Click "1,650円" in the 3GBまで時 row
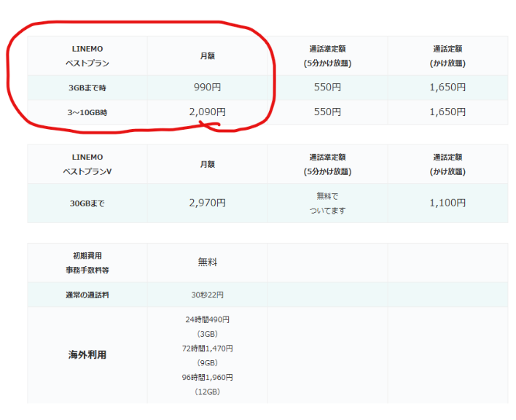The image size is (516, 420). pos(447,87)
